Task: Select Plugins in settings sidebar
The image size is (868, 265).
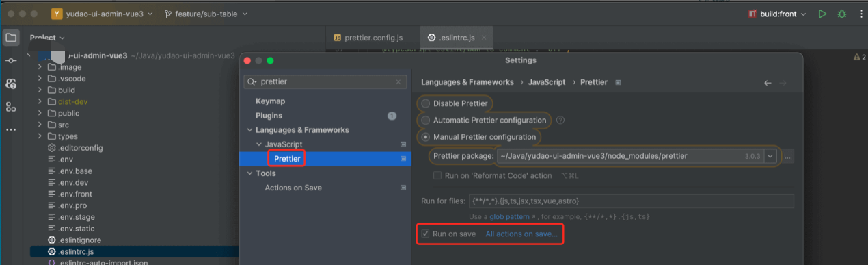Action: pyautogui.click(x=269, y=116)
